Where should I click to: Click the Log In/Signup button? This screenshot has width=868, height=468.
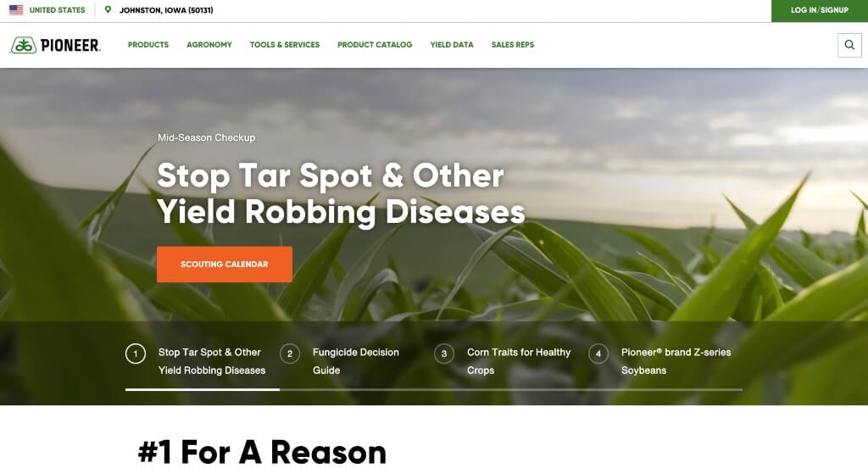820,10
